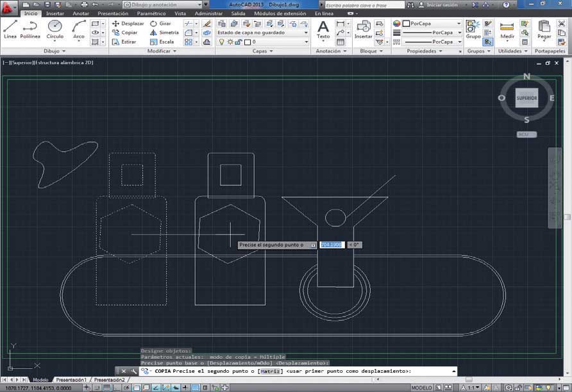Toggle the UCS (SCU) indicator below the ViewCube
The image size is (572, 392).
point(526,135)
